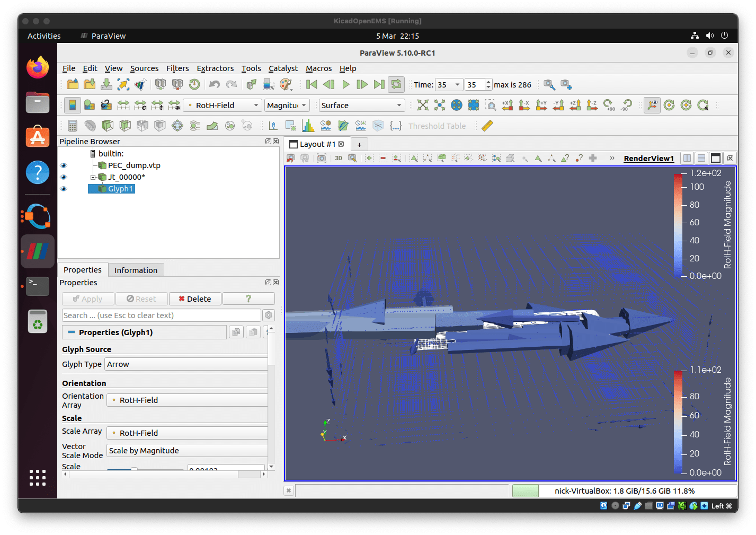Click the Reset button
Screen dimensions: 756x535
pos(141,299)
